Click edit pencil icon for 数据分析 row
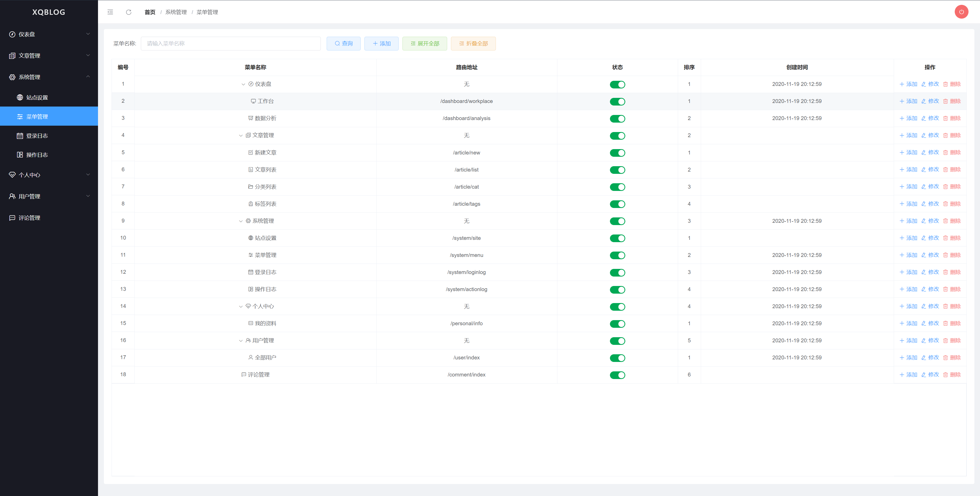 click(923, 118)
